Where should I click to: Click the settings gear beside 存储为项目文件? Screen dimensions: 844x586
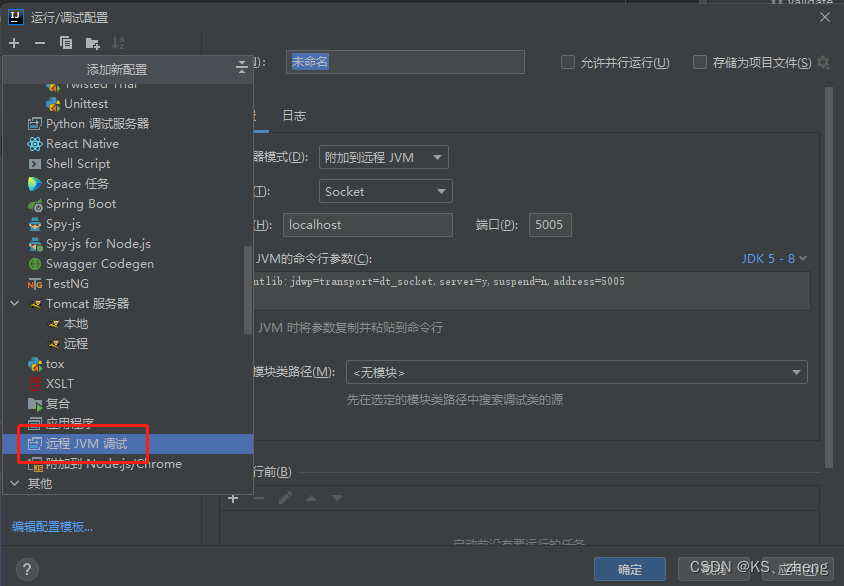click(x=824, y=62)
